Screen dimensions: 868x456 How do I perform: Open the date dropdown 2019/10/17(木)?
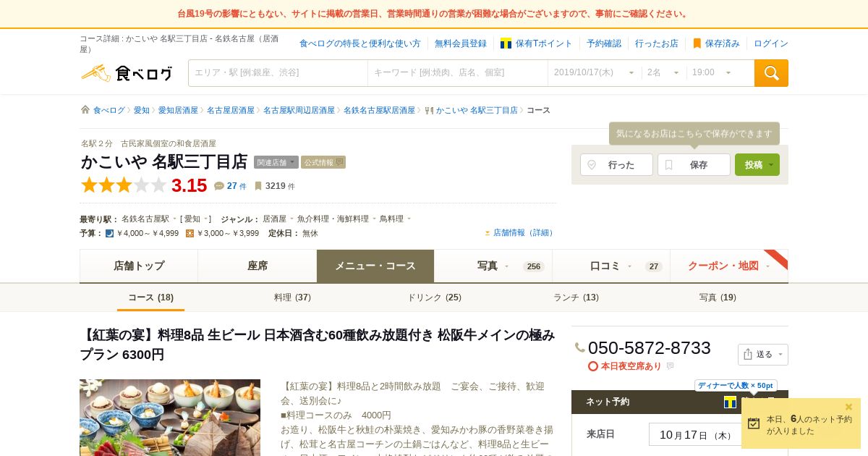pos(595,73)
